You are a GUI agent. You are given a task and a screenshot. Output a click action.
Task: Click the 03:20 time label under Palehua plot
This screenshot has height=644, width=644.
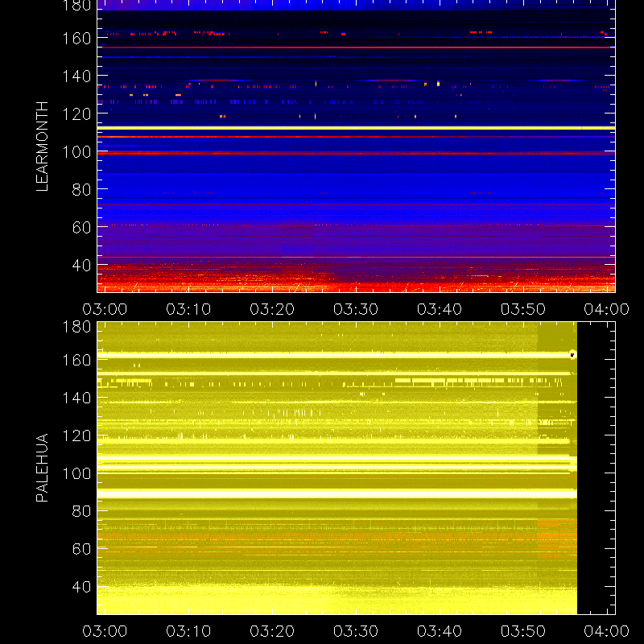[272, 631]
